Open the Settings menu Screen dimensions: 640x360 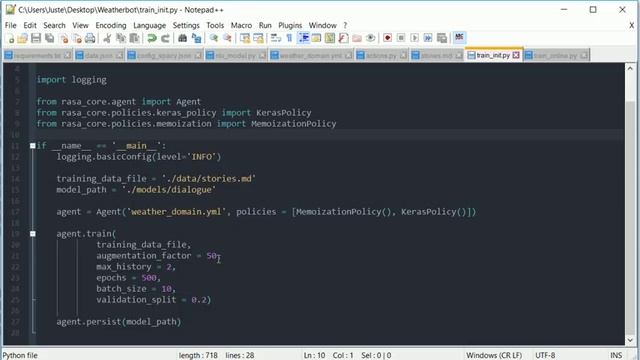[186, 25]
